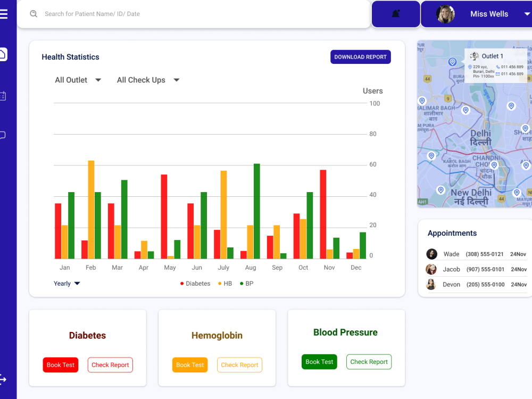Focus the patient name/ID/date search field
Screen dimensions: 532x399
(x=194, y=14)
